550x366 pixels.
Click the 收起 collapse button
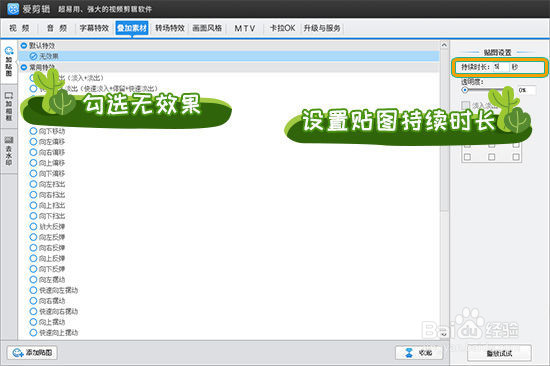click(419, 353)
